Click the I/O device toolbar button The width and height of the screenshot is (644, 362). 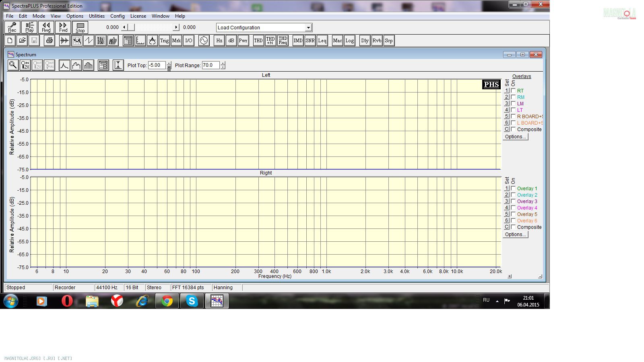[188, 41]
